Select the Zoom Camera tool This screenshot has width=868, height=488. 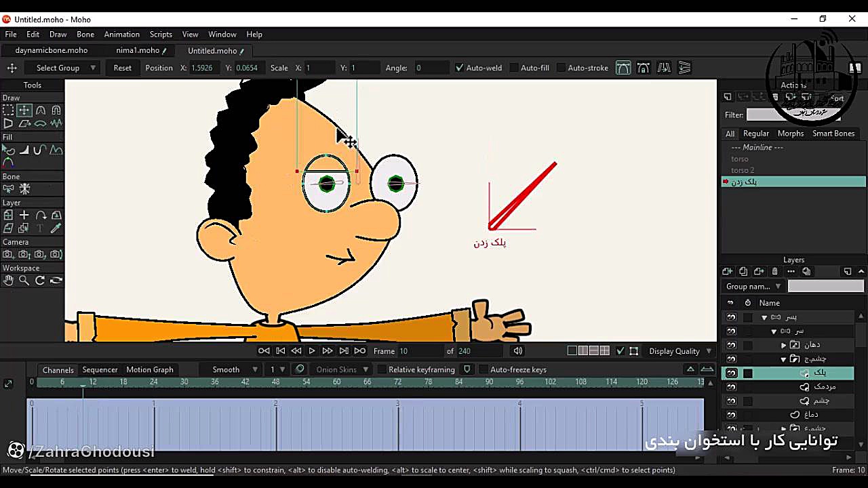24,255
